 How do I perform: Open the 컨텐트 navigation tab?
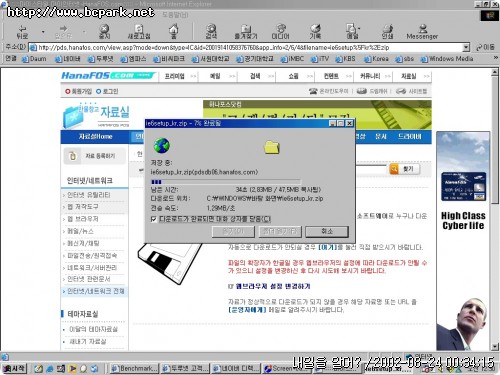(331, 76)
